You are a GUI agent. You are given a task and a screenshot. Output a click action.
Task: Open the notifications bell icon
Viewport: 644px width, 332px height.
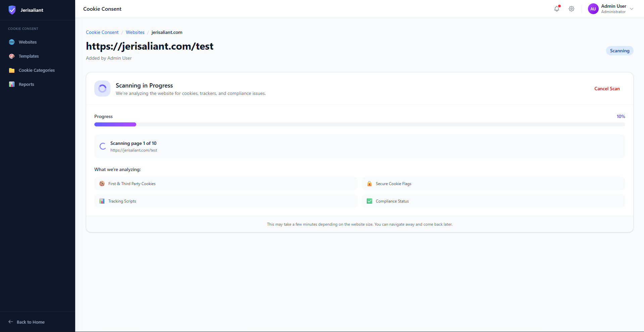(557, 9)
